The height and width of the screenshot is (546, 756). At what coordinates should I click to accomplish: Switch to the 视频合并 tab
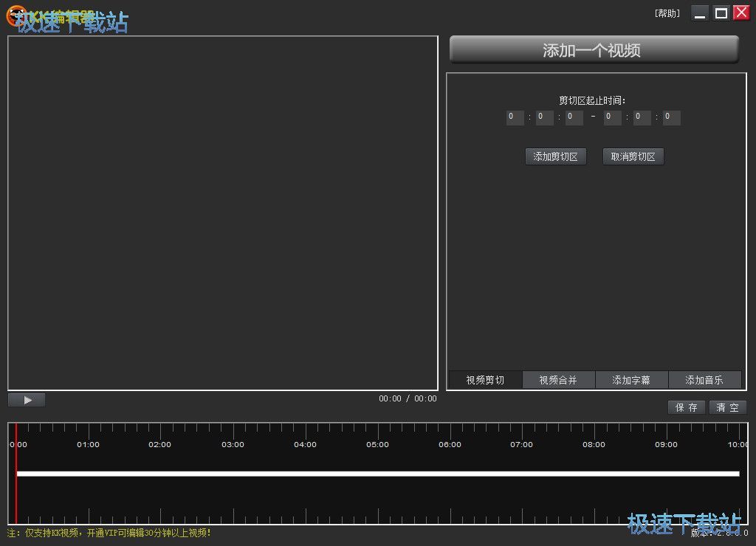(558, 380)
